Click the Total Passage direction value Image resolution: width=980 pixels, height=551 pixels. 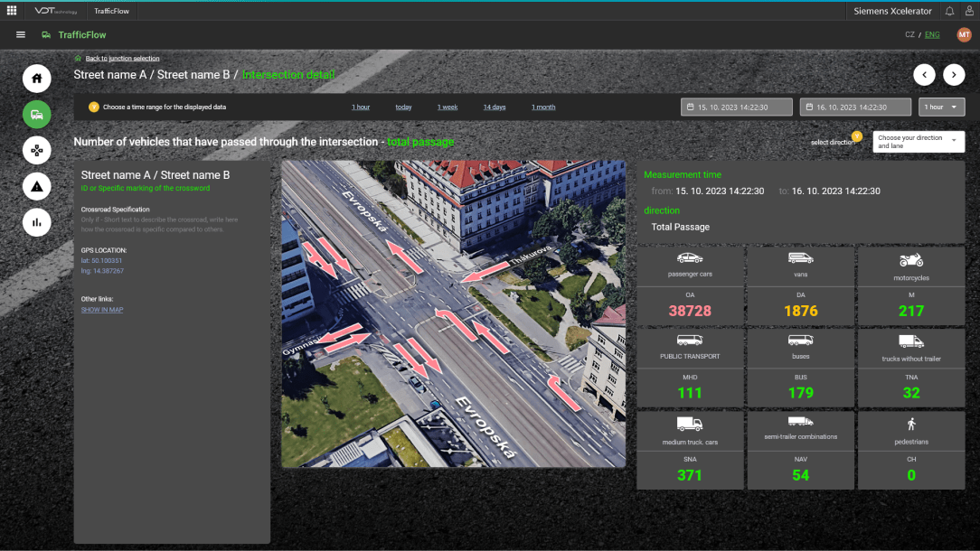coord(680,227)
